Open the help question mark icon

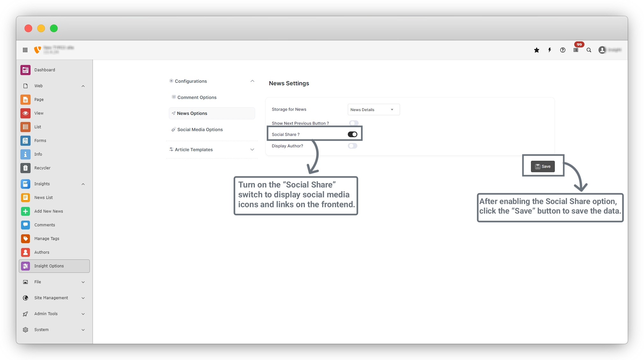tap(563, 50)
